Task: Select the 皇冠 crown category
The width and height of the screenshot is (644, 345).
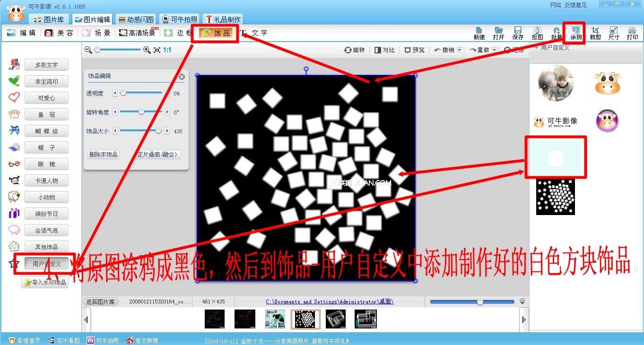Action: pos(46,115)
